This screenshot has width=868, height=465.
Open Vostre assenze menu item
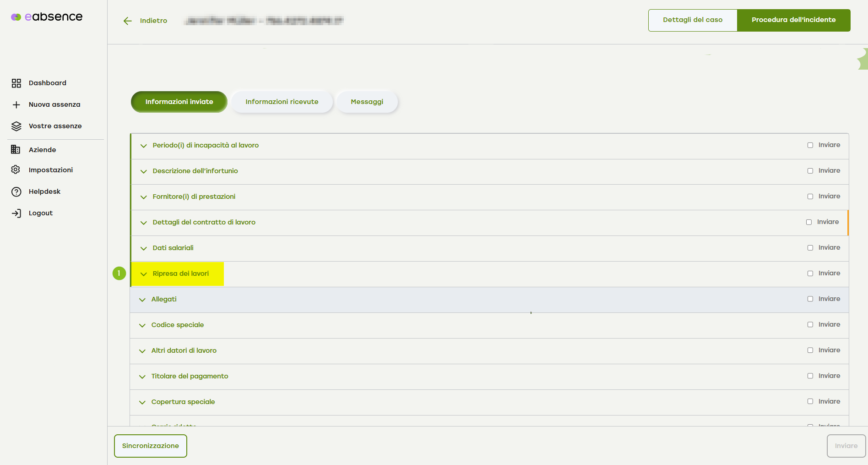click(55, 126)
